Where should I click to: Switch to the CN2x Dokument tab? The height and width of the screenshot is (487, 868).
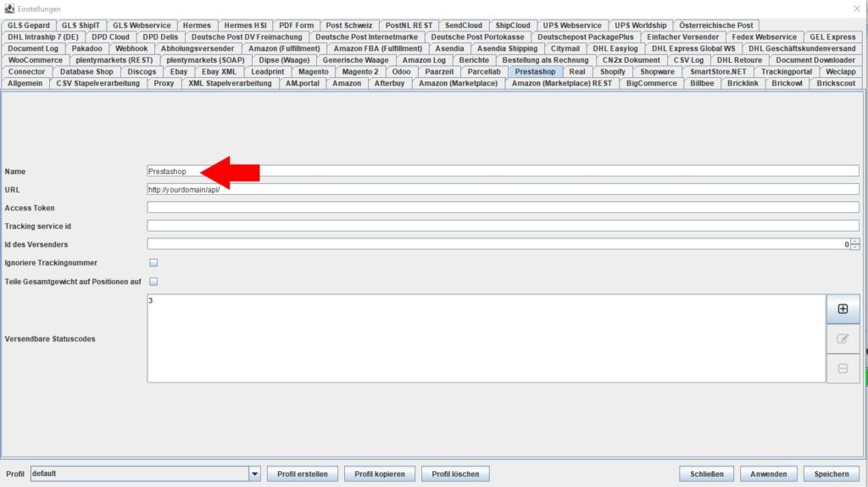631,60
